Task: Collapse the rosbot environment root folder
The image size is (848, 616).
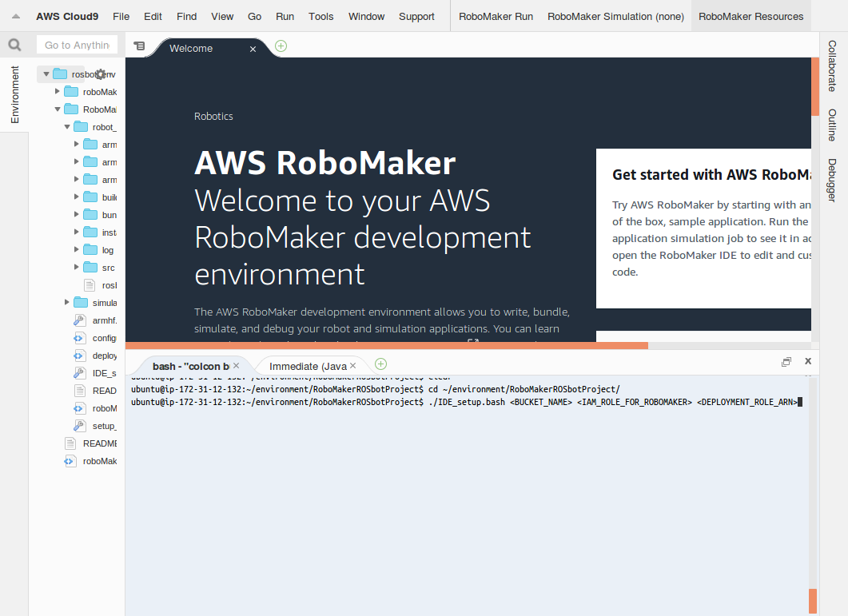Action: coord(46,74)
